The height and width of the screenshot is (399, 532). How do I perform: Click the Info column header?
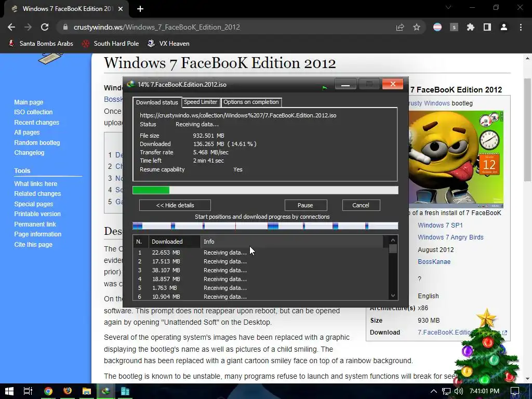pos(292,242)
